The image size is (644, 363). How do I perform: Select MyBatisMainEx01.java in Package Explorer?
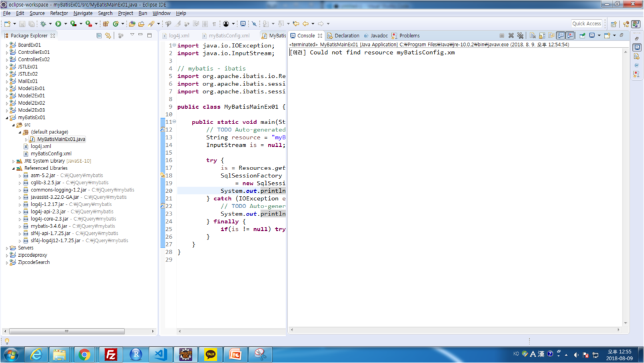tap(61, 139)
